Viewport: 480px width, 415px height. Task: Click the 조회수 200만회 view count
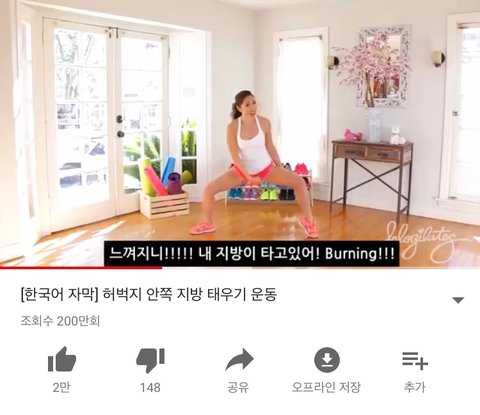coord(60,321)
